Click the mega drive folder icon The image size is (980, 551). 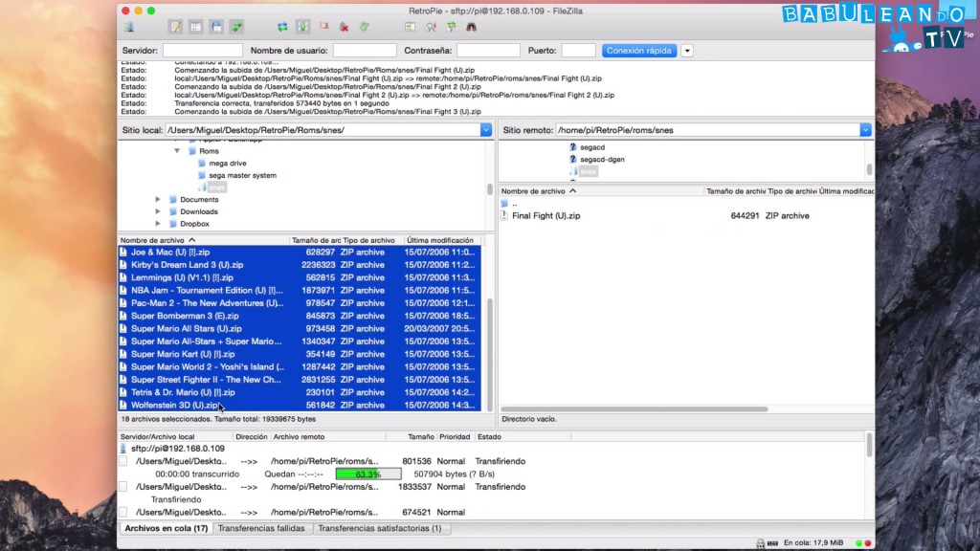point(201,163)
